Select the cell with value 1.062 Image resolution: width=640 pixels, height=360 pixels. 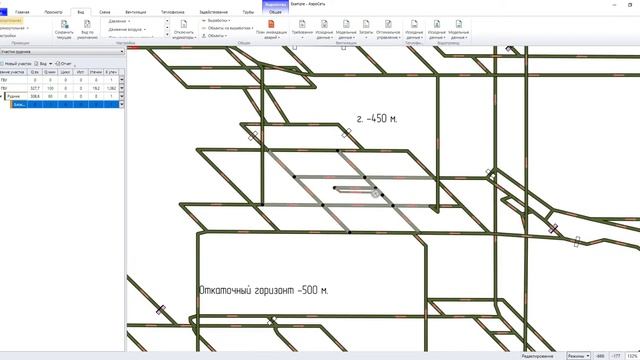coord(111,88)
